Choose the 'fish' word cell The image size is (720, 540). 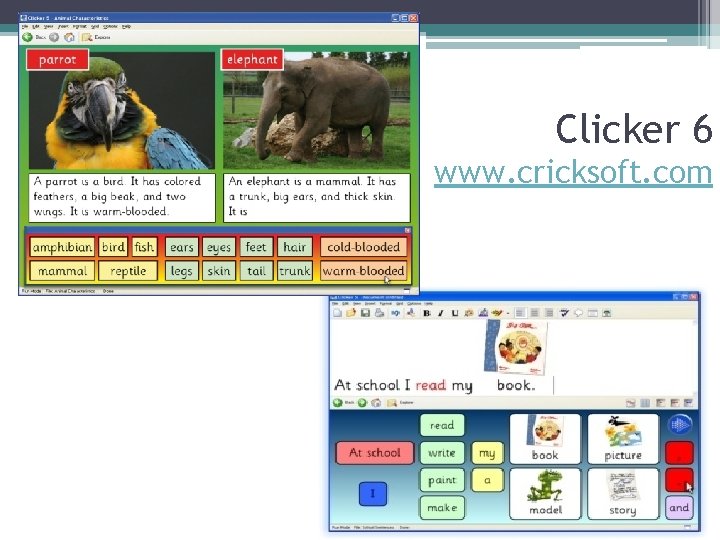pyautogui.click(x=144, y=247)
